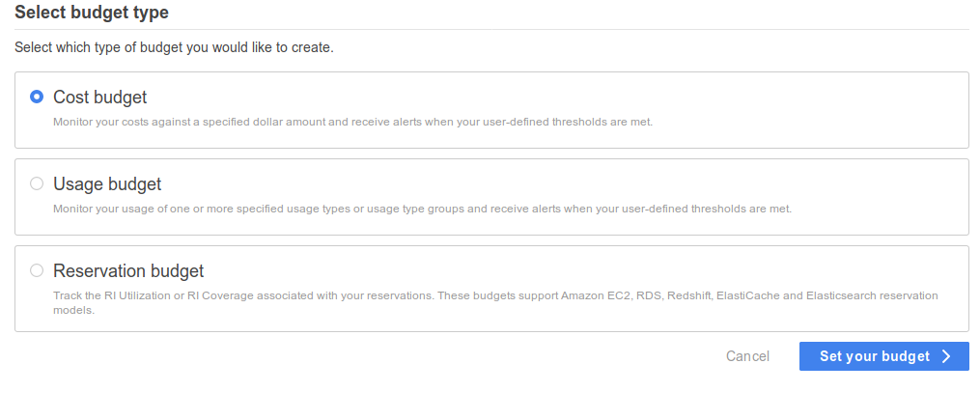
Task: Choose the Usage budget radio option
Action: click(37, 183)
